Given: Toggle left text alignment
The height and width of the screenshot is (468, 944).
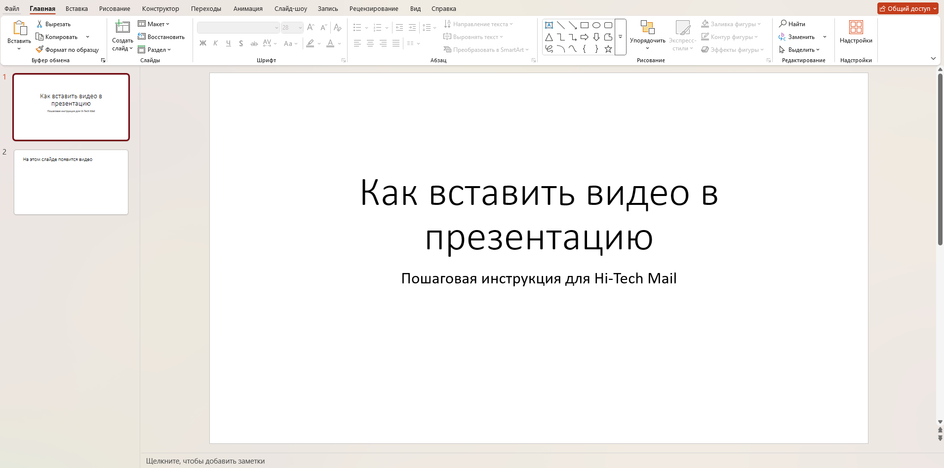Looking at the screenshot, I should pyautogui.click(x=357, y=43).
